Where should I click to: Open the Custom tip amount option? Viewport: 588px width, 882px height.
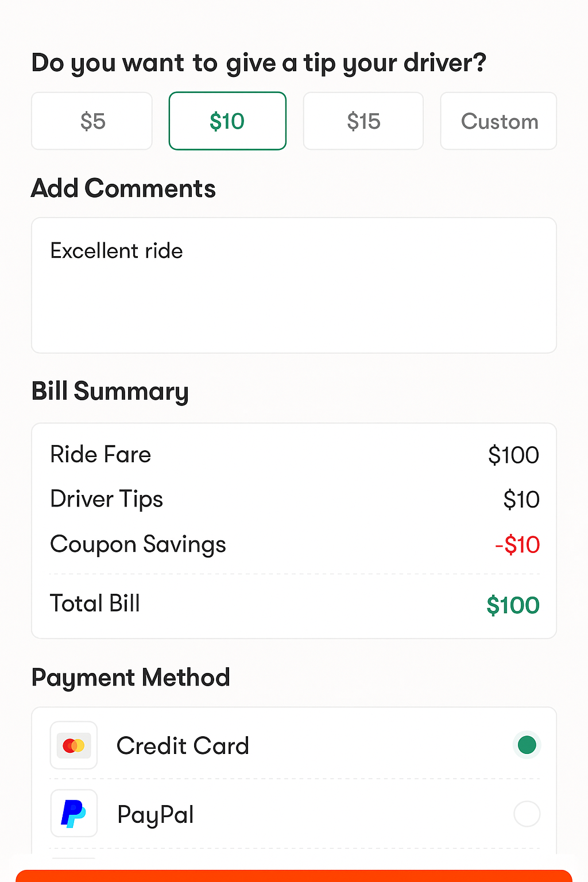coord(498,121)
